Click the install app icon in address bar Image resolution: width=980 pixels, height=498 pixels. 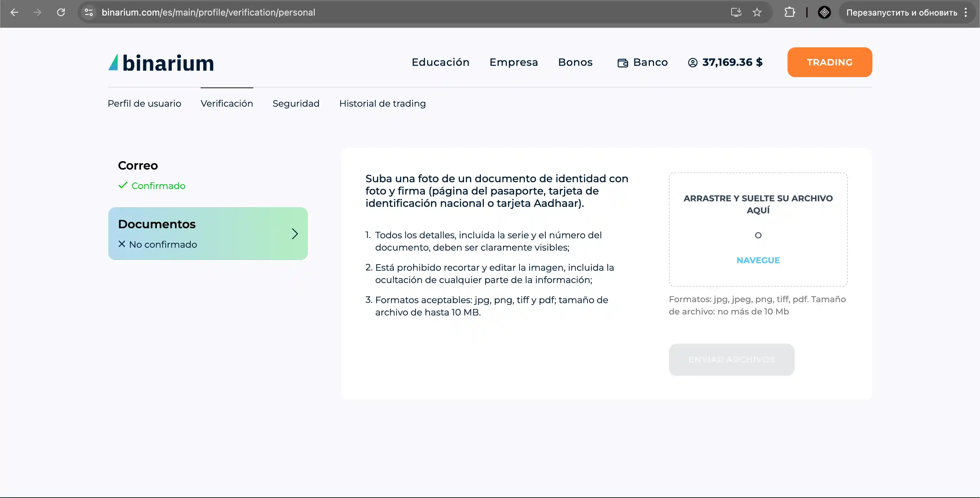pos(736,12)
